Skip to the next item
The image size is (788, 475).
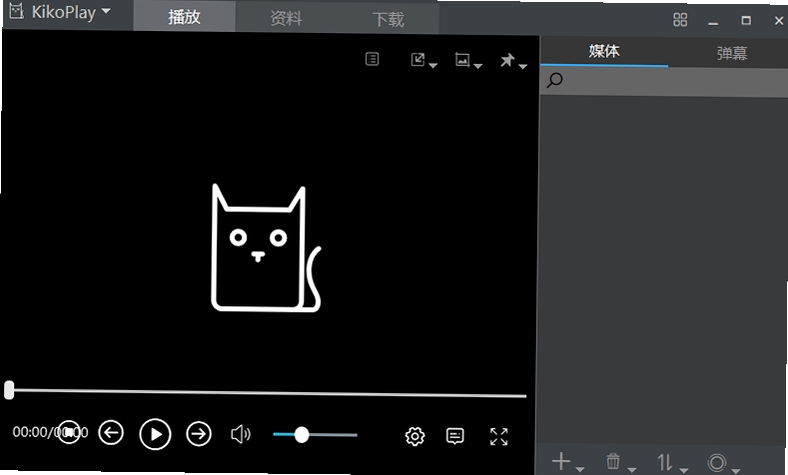coord(199,434)
